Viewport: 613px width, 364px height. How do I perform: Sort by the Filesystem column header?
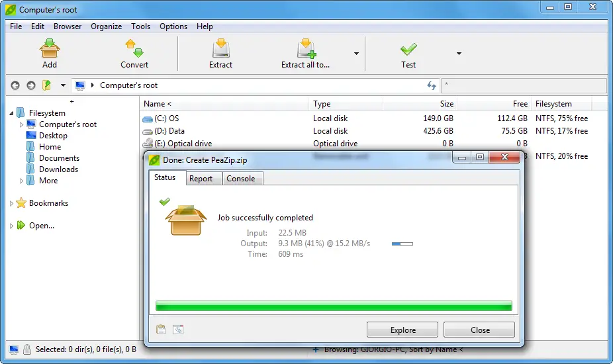[561, 104]
